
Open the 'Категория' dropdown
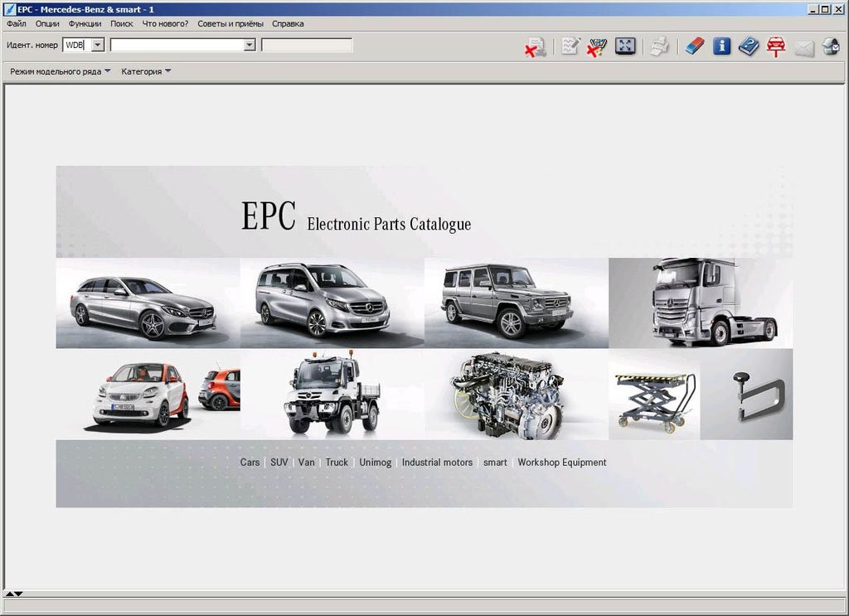[146, 72]
